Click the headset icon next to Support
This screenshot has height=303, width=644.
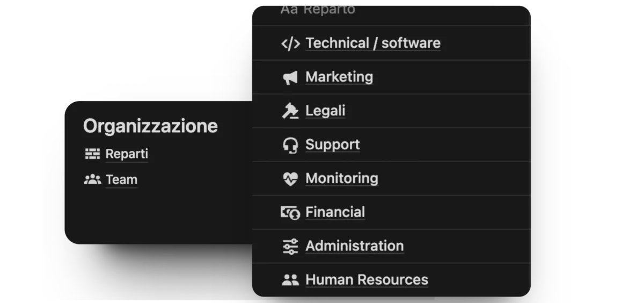pyautogui.click(x=290, y=145)
